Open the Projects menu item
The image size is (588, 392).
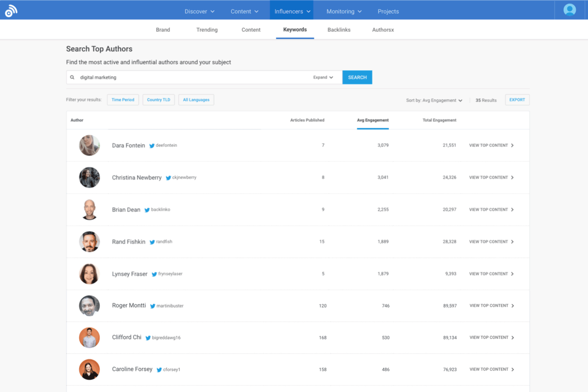point(388,11)
